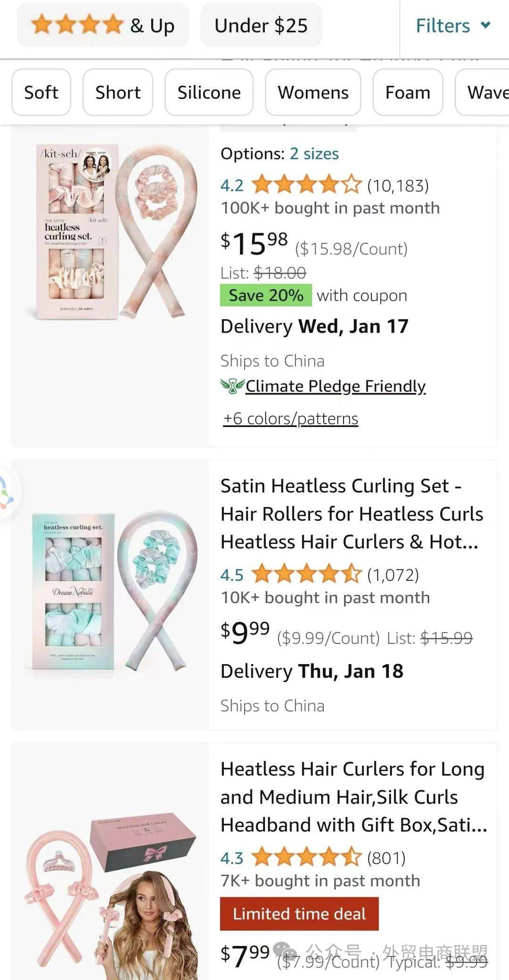Choose the Silicone filter chip
The width and height of the screenshot is (509, 980).
[x=209, y=92]
